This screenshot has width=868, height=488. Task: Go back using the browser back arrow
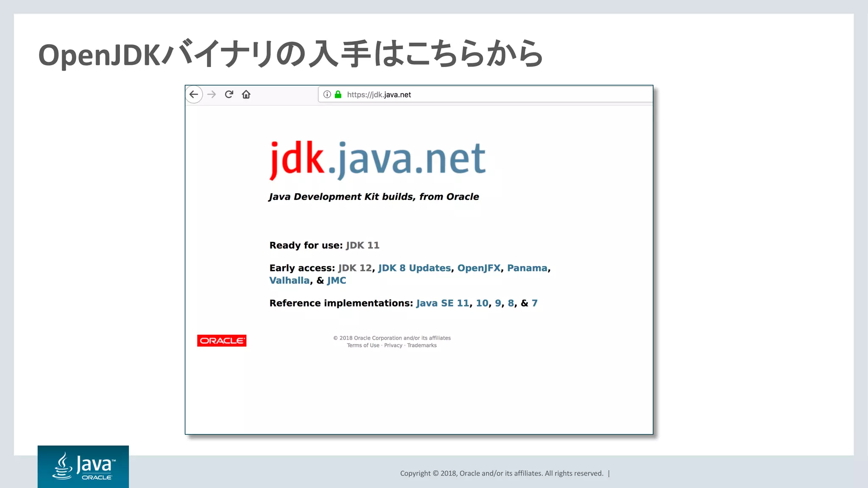(194, 94)
